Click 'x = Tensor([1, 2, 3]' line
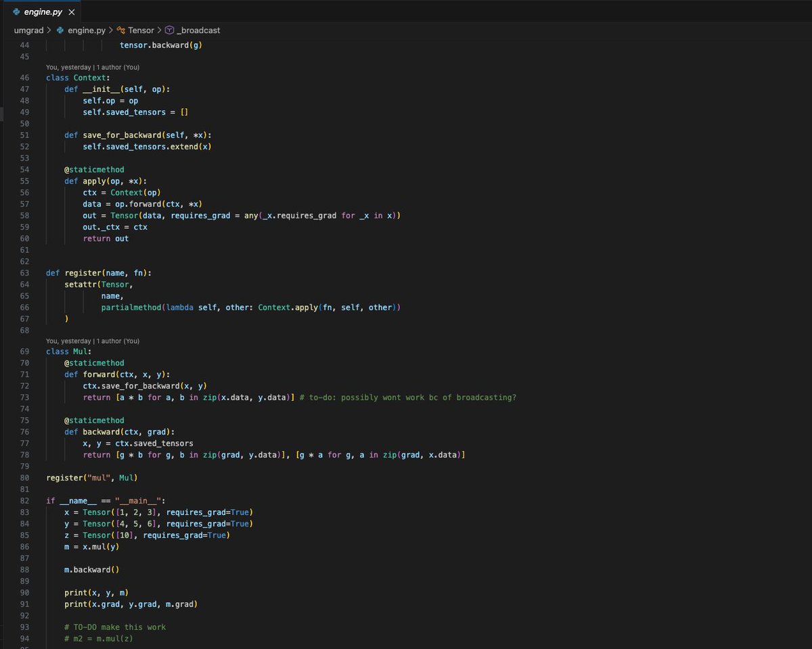Viewport: 812px width, 649px height. pyautogui.click(x=158, y=512)
